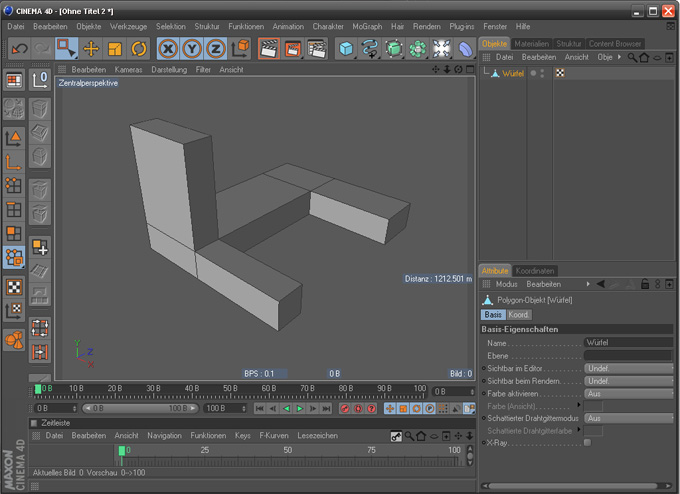Open the MoGraph menu
This screenshot has width=680, height=494.
click(x=367, y=26)
